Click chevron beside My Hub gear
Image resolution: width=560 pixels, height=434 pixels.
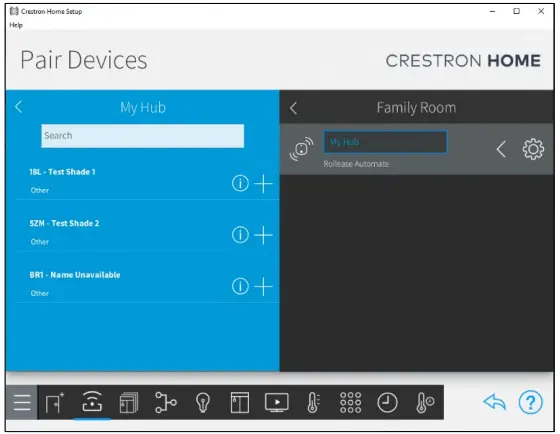pyautogui.click(x=501, y=149)
